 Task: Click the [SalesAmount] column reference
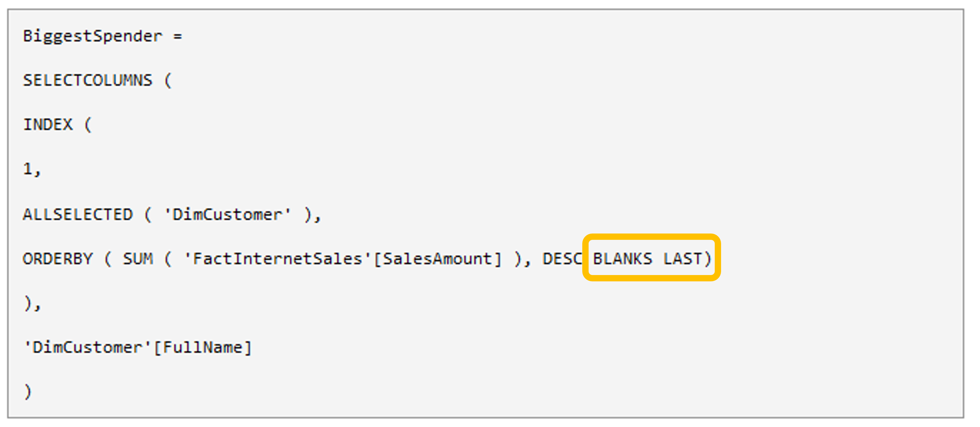point(437,258)
